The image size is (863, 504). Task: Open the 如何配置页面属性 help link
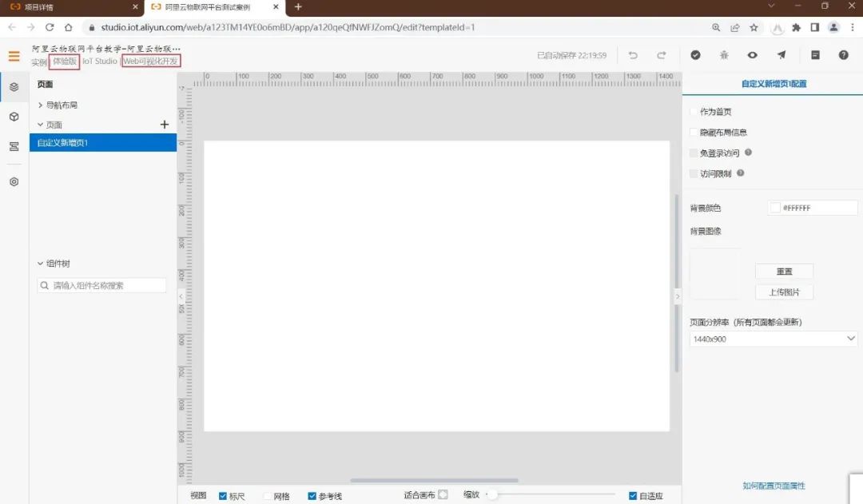774,486
